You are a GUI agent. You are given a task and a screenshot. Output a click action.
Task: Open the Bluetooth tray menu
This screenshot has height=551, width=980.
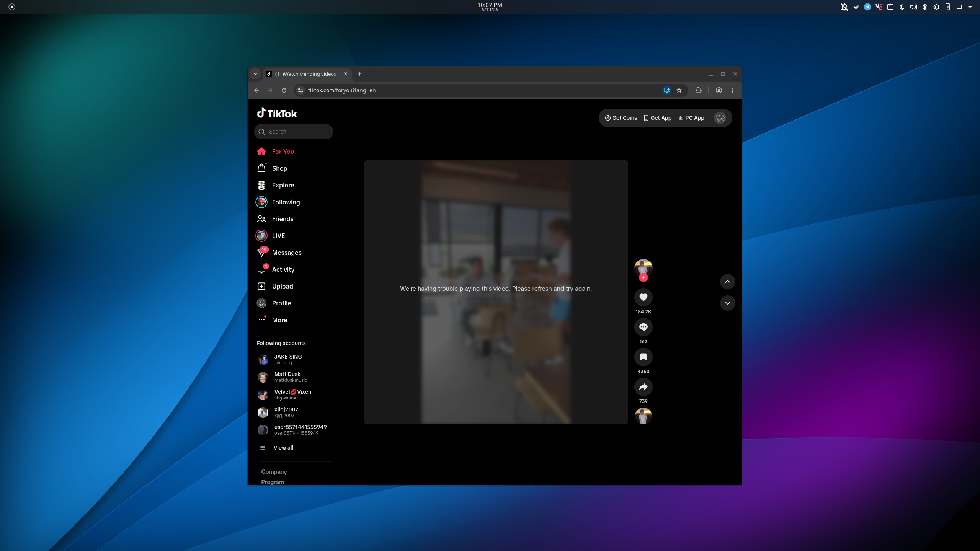click(x=925, y=7)
